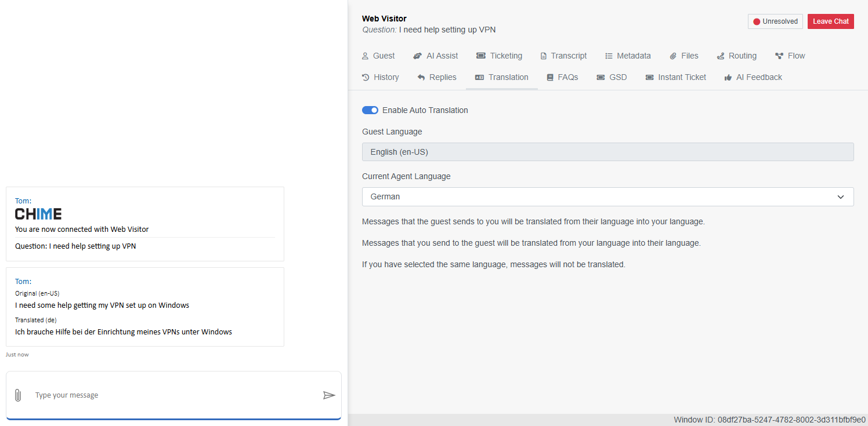
Task: Click the GSD icon
Action: click(601, 78)
